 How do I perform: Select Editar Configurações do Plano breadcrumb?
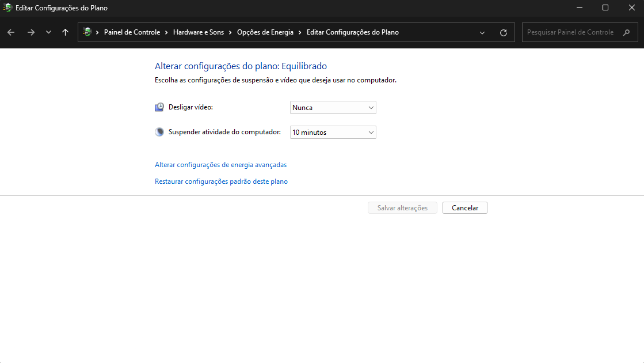point(352,32)
